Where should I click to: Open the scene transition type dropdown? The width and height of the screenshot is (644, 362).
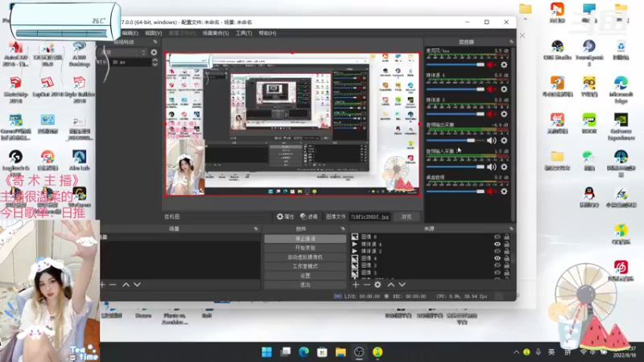point(122,52)
